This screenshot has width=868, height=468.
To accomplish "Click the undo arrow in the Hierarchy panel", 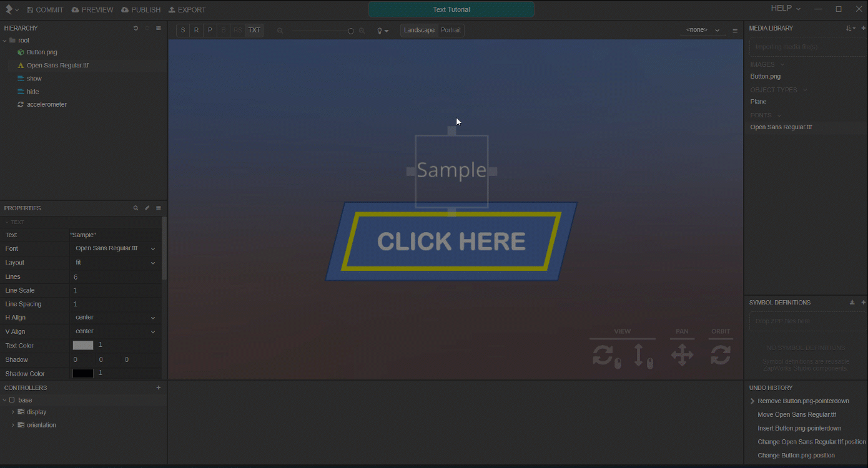I will click(136, 27).
